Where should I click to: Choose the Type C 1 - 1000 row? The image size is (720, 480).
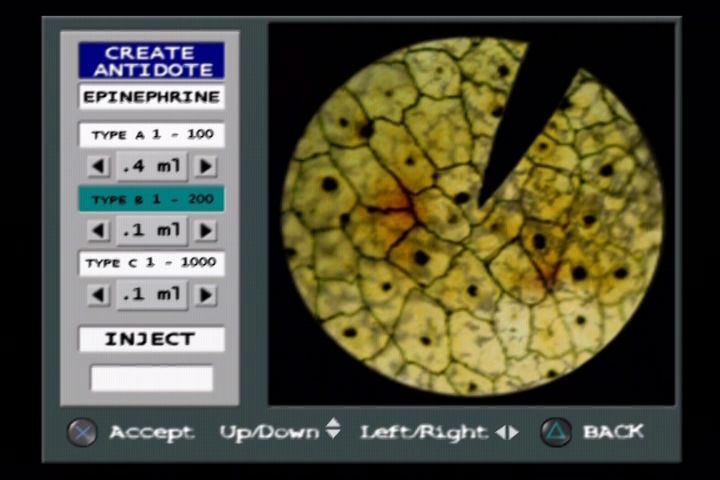pyautogui.click(x=152, y=263)
